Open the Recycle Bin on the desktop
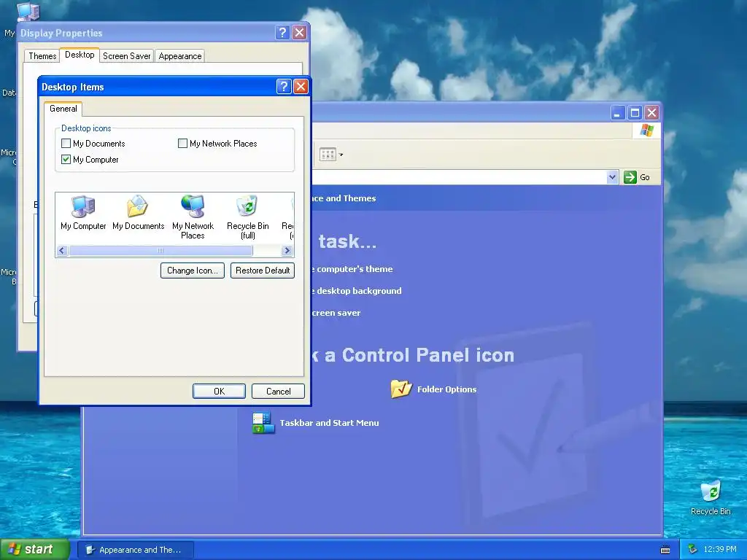 (x=711, y=498)
